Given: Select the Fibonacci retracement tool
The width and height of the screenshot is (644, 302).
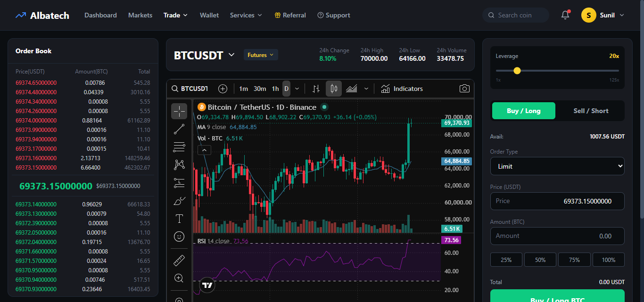Looking at the screenshot, I should (x=179, y=147).
